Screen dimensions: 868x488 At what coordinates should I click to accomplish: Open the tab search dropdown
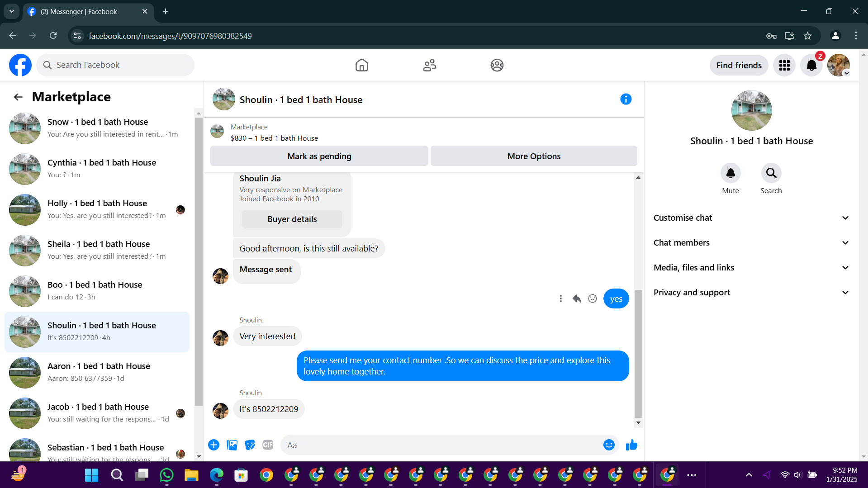click(x=12, y=11)
